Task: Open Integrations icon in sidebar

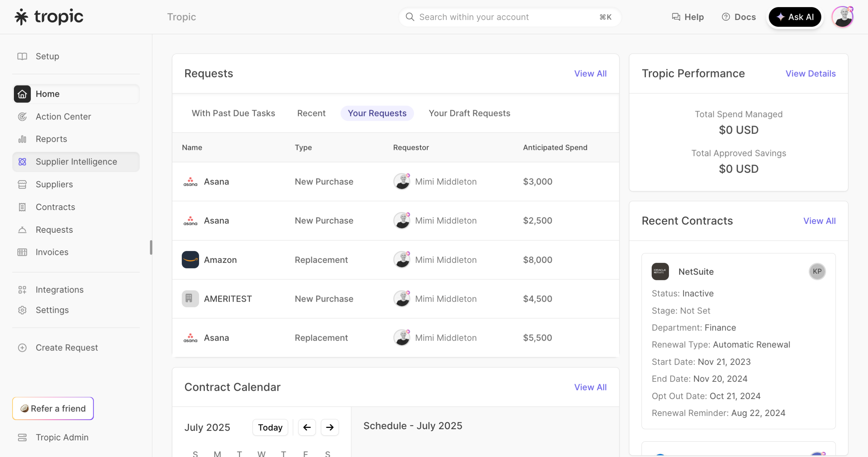Action: [x=22, y=290]
